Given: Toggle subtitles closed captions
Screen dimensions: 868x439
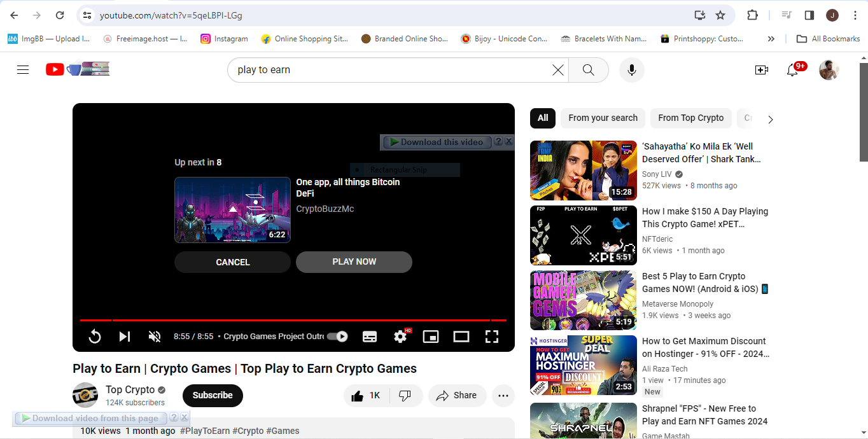Looking at the screenshot, I should tap(370, 337).
